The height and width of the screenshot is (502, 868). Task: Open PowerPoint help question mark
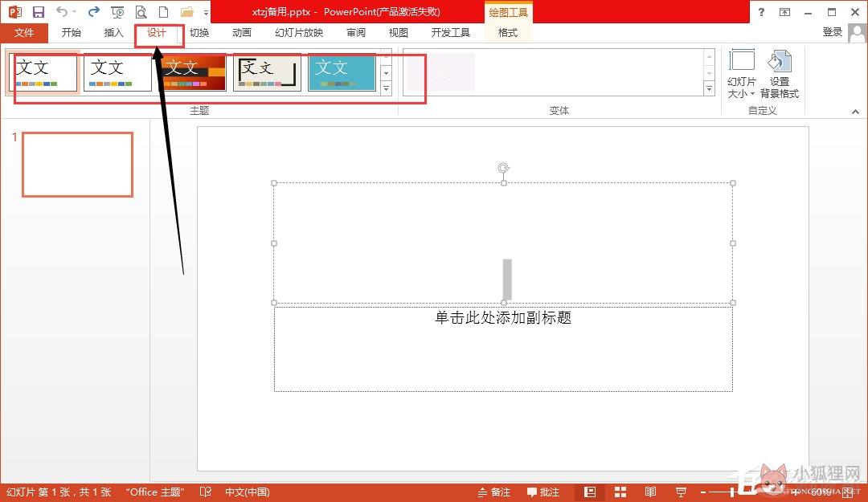pyautogui.click(x=761, y=11)
